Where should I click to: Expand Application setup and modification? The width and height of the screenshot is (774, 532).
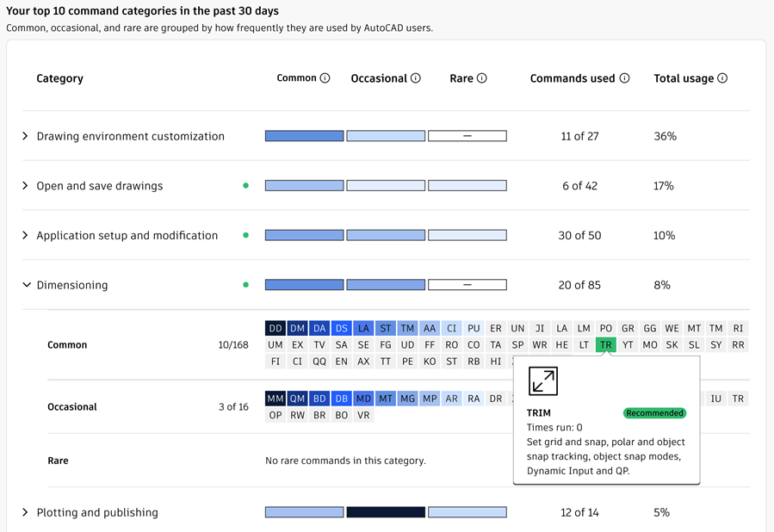point(25,235)
